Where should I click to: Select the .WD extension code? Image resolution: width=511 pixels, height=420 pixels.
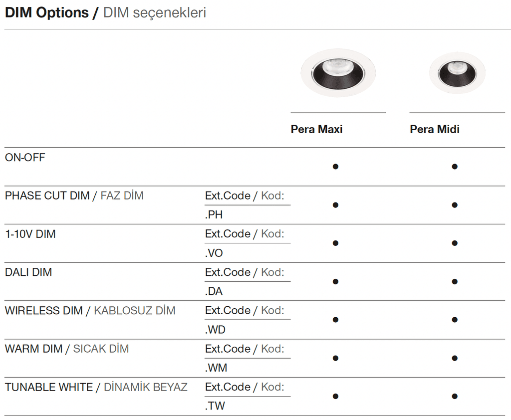click(215, 330)
